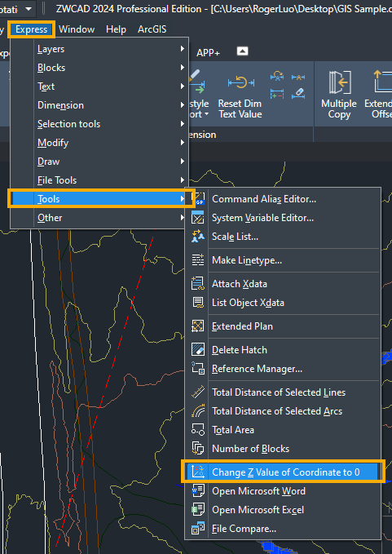Click the Multiple Copy ribbon icon
Image resolution: width=392 pixels, height=554 pixels.
click(x=339, y=82)
